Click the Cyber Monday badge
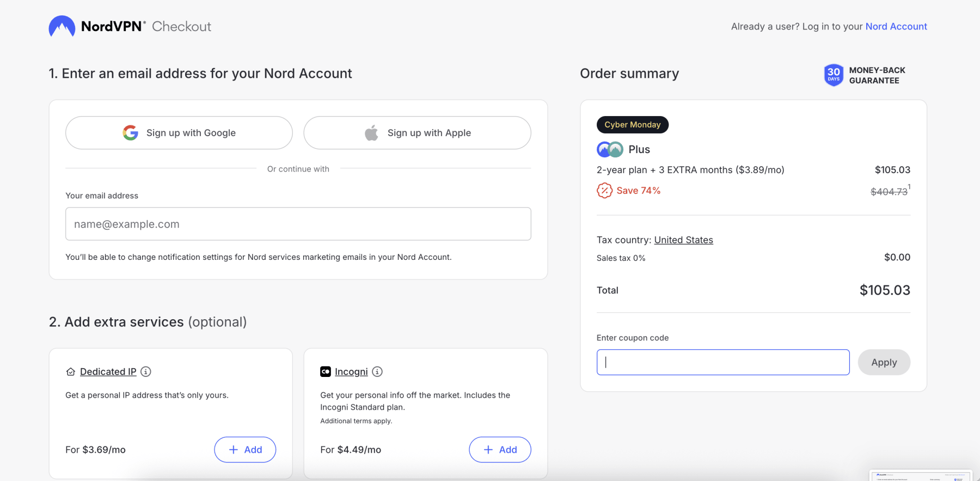980x481 pixels. [633, 125]
